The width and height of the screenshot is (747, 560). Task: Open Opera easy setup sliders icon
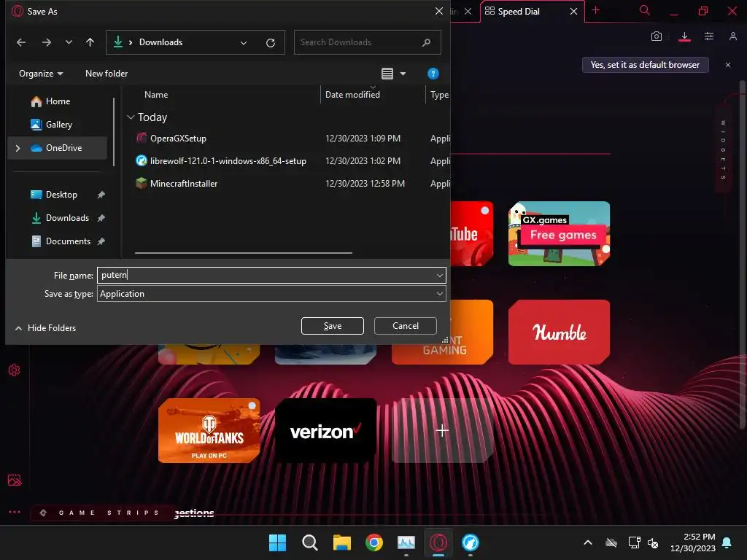click(709, 36)
